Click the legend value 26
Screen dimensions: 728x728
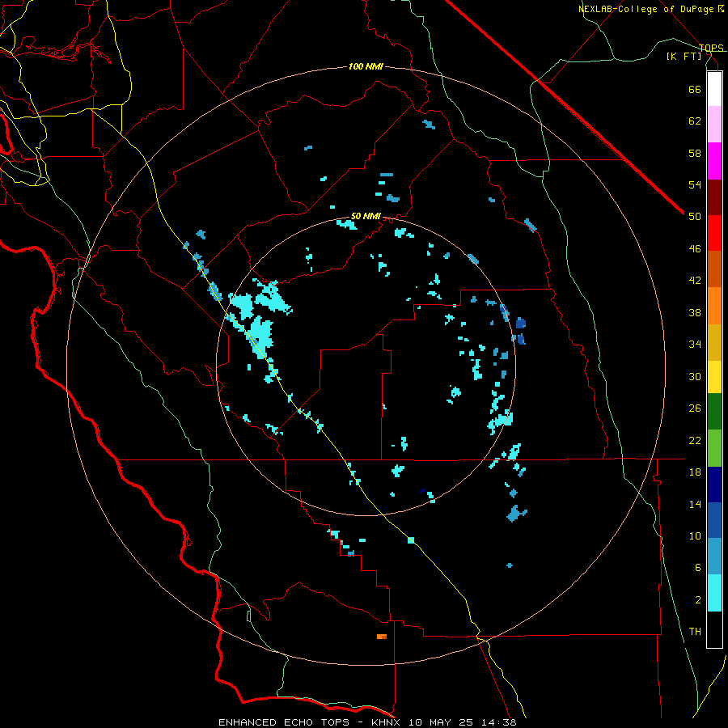[695, 408]
